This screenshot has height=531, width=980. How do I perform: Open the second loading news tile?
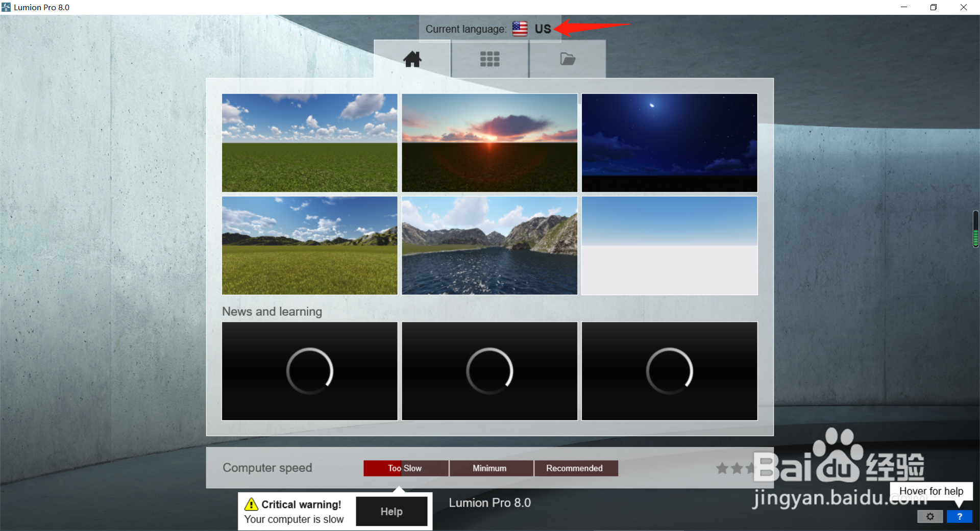pos(489,371)
